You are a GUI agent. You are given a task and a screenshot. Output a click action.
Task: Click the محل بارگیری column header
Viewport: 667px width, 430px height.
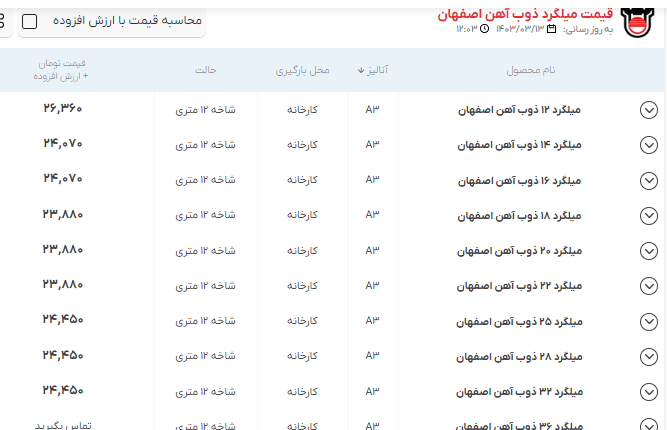pos(302,71)
